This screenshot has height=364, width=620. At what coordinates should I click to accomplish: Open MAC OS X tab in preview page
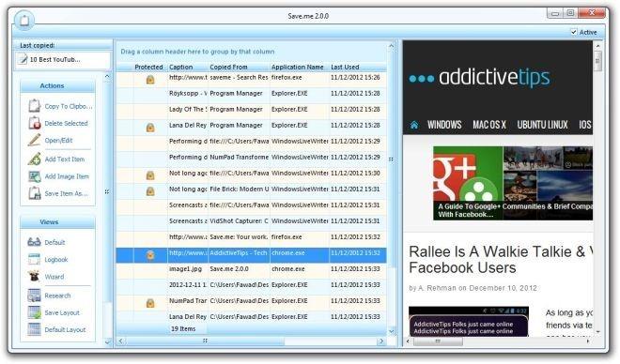489,125
